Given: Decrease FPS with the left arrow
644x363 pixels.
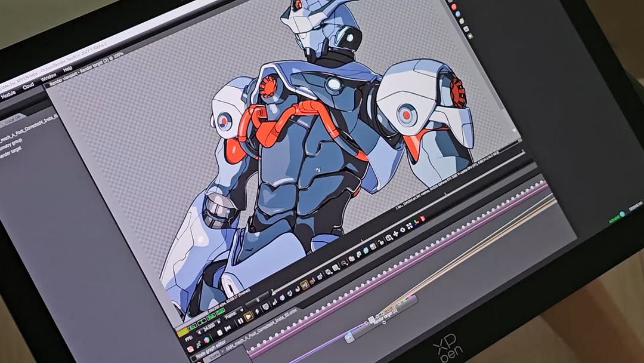Looking at the screenshot, I should coord(200,332).
